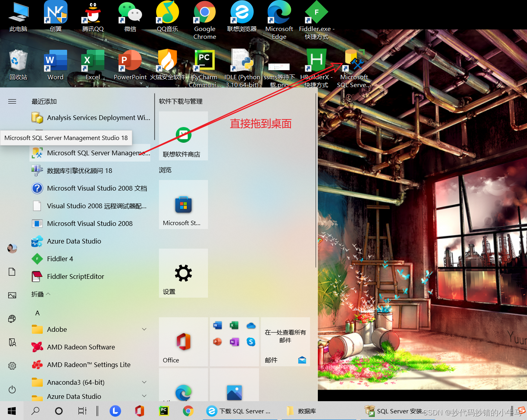The width and height of the screenshot is (527, 420).
Task: Open 此电脑 desktop icon
Action: [18, 18]
